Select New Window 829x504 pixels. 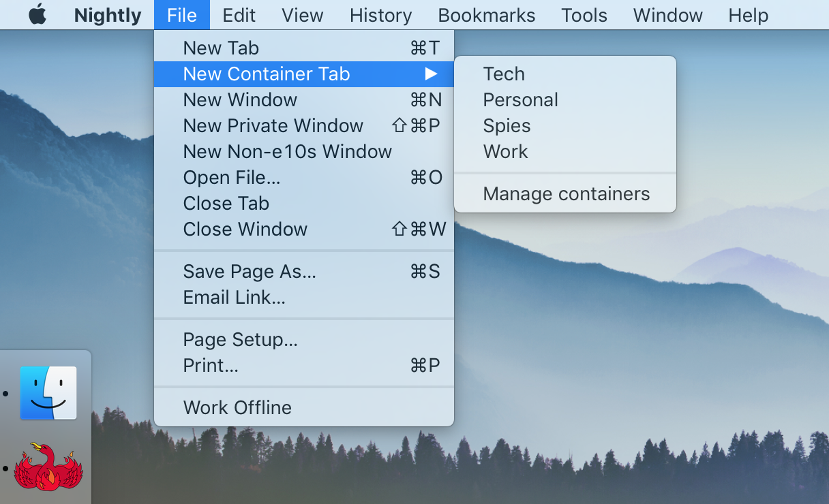(304, 99)
